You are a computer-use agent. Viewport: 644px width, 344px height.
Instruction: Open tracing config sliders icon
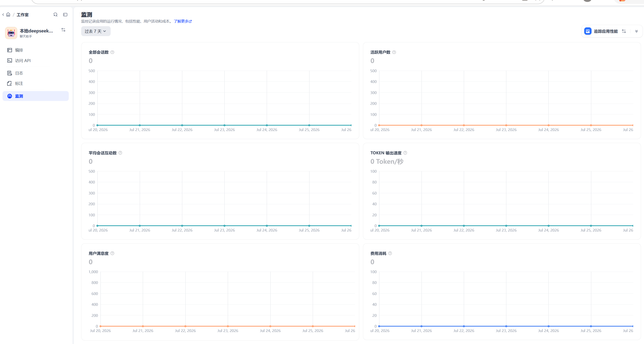click(x=624, y=31)
